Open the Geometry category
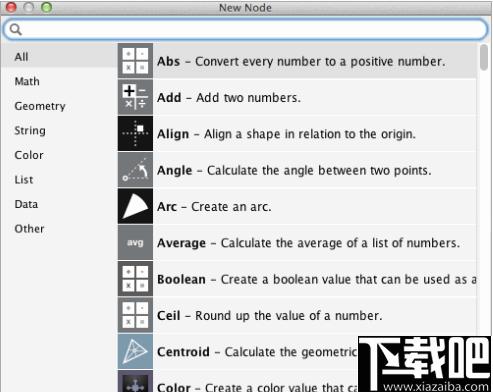Viewport: 493px width, 392px height. coord(40,106)
